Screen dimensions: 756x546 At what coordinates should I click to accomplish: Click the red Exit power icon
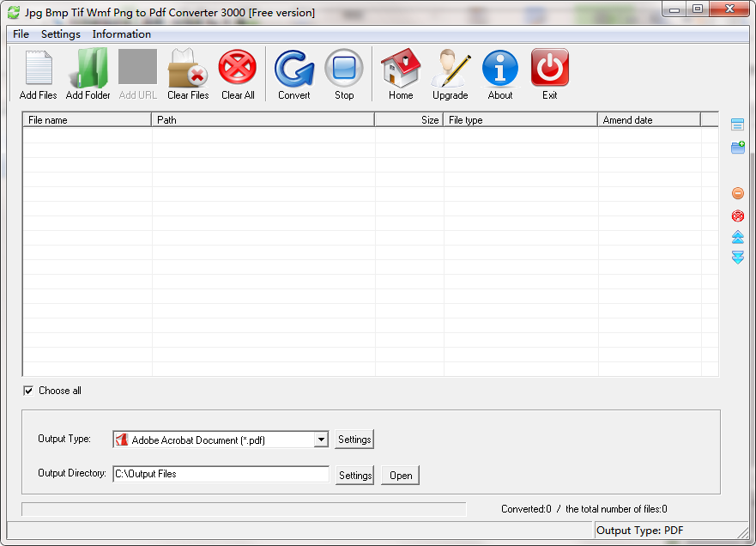tap(550, 69)
